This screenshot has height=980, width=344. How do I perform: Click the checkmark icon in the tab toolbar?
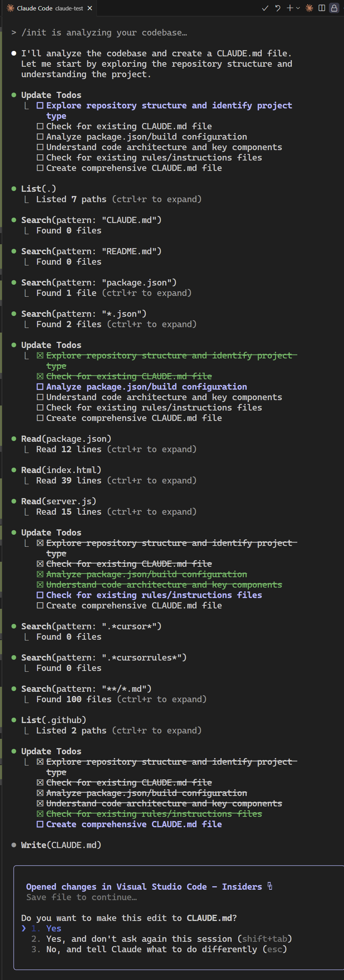click(265, 8)
